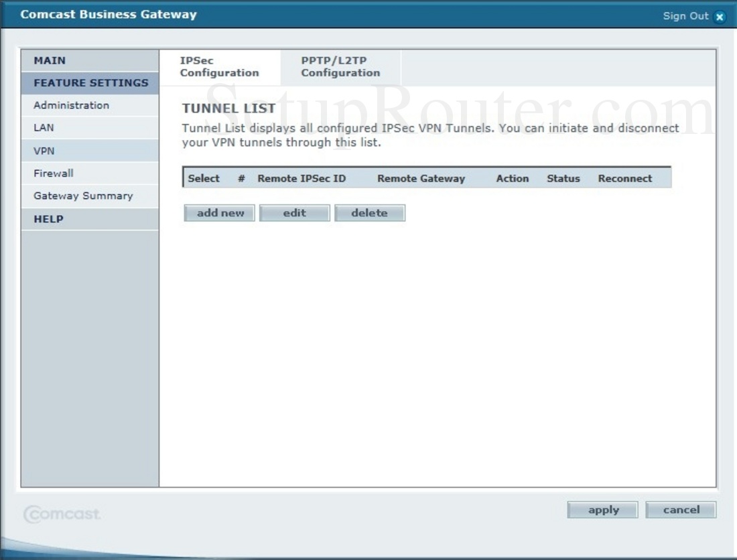Go to the LAN settings page
The image size is (737, 560).
coord(90,128)
